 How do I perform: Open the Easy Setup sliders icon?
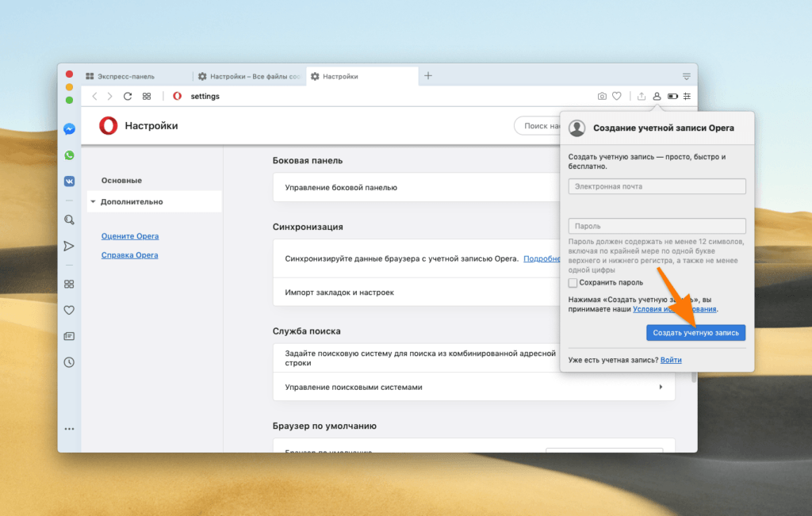coord(688,96)
